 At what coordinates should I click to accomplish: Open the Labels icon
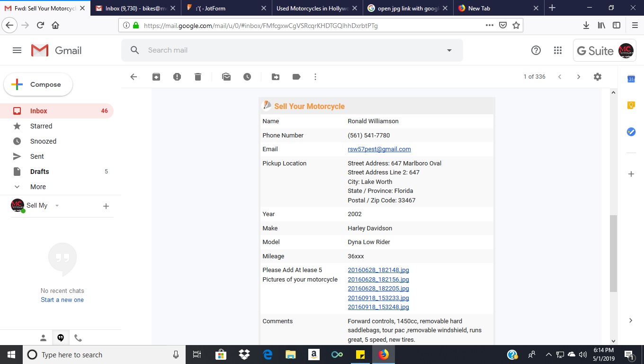point(296,77)
